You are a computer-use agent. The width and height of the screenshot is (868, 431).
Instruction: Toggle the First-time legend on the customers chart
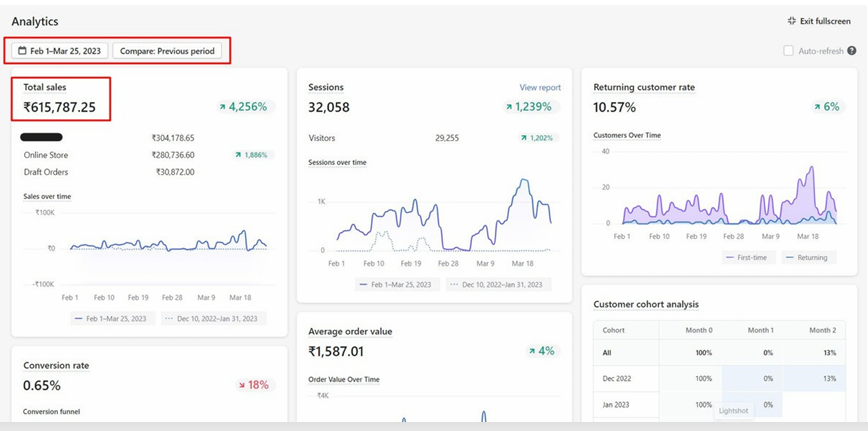[750, 257]
